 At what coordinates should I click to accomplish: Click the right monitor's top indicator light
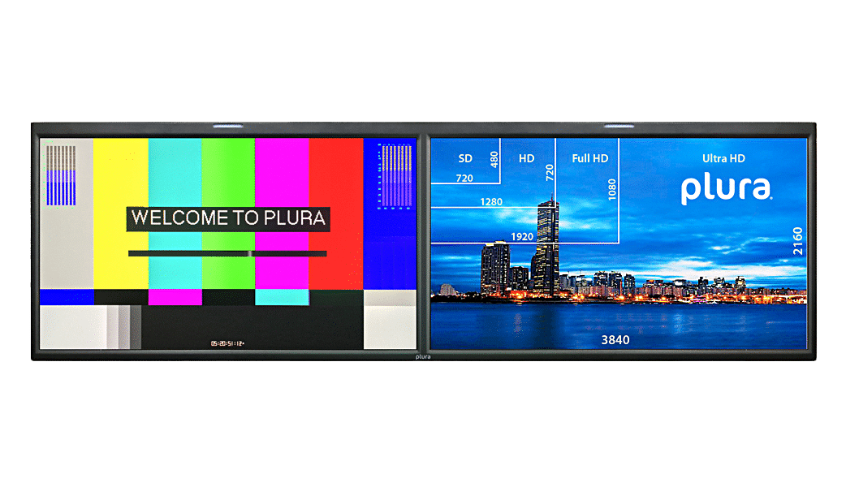tap(619, 127)
